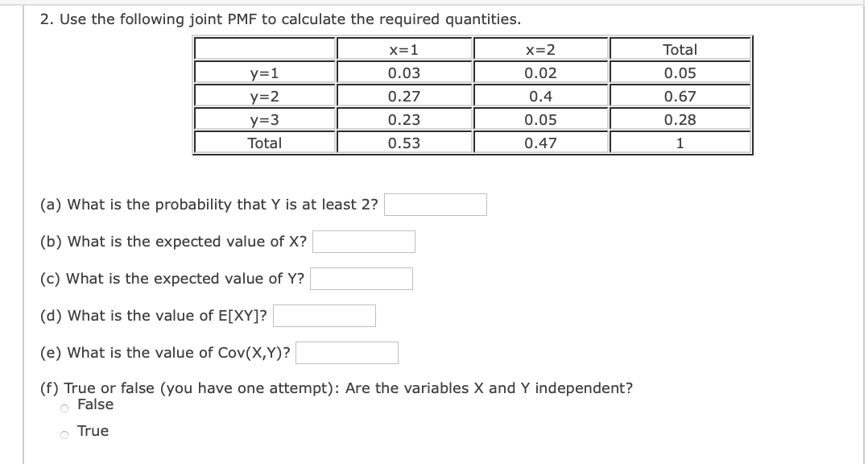Select the y=3 row label cell
Viewport: 868px width, 464px height.
[x=263, y=119]
